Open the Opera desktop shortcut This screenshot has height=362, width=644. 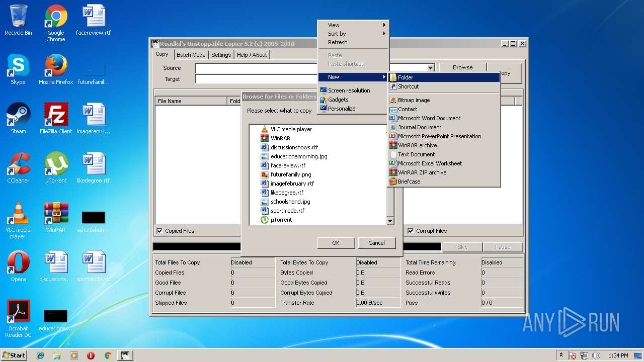pos(18,267)
